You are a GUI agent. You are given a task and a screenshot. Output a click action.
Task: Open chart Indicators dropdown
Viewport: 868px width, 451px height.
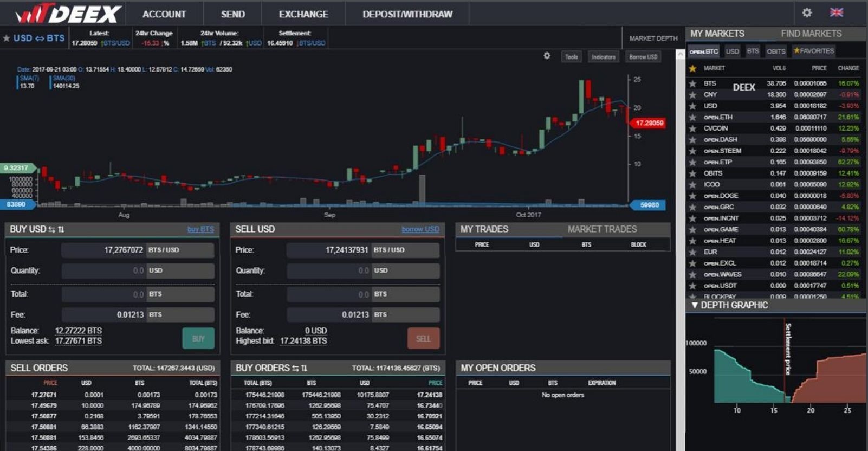click(603, 56)
